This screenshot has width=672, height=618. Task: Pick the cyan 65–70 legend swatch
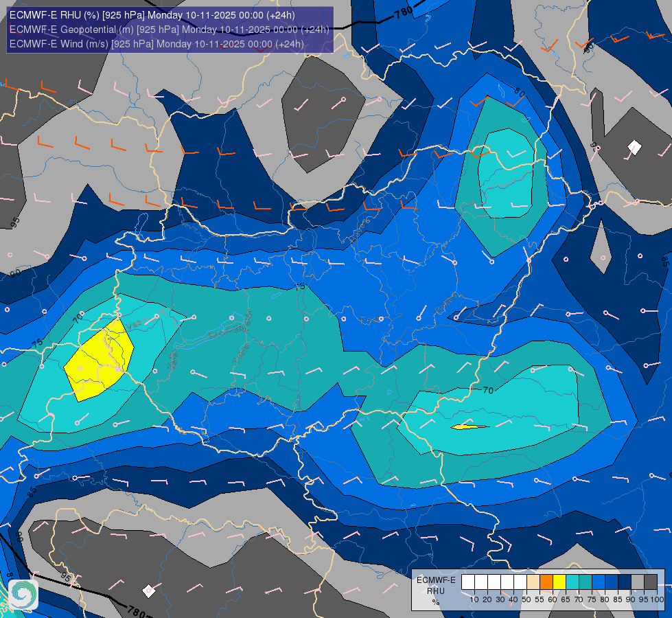(x=572, y=582)
